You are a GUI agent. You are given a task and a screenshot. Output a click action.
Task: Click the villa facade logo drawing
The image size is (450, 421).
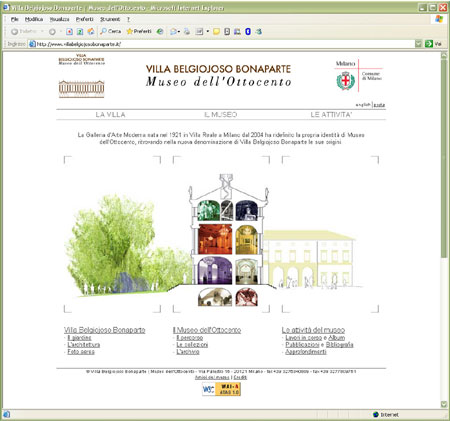pos(82,89)
